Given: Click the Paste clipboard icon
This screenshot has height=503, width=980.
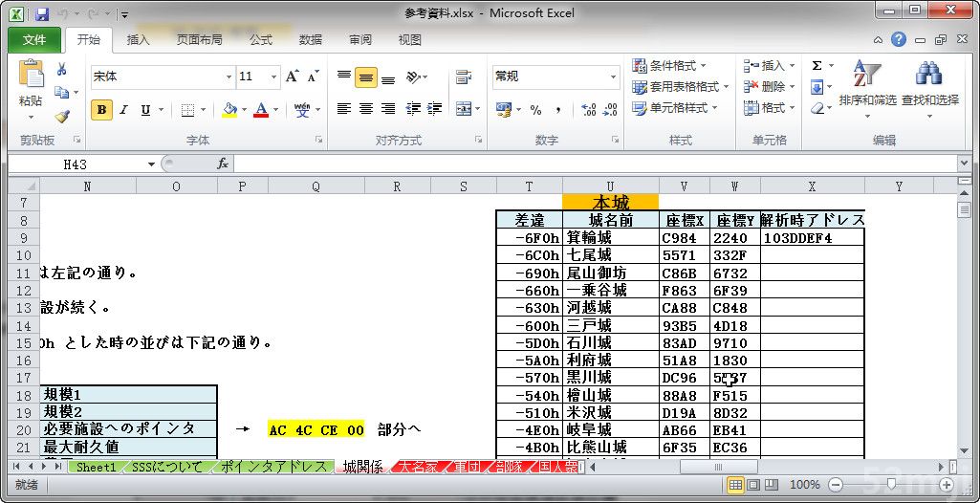Looking at the screenshot, I should [31, 76].
